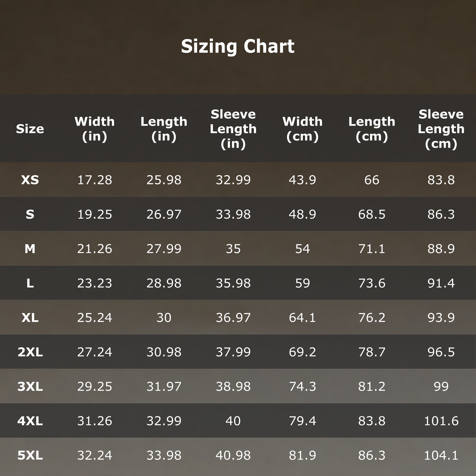Viewport: 476px width, 476px height.
Task: Select the 81.9 width value for 5XL
Action: pos(302,455)
